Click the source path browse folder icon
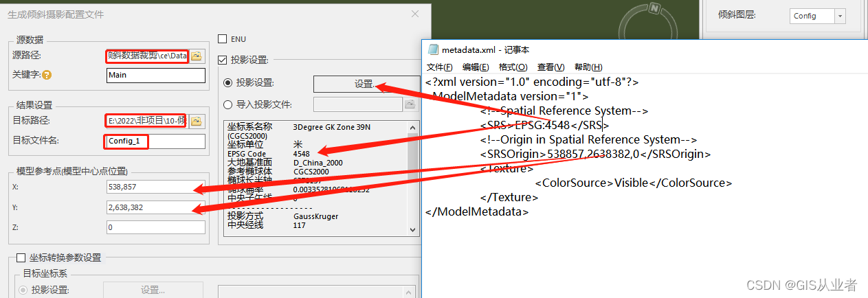The width and height of the screenshot is (868, 298). [197, 56]
